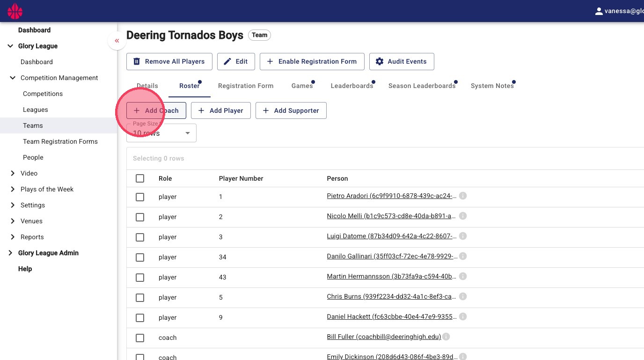Open Pietro Aradori's person link
Viewport: 644px width, 360px height.
(392, 196)
